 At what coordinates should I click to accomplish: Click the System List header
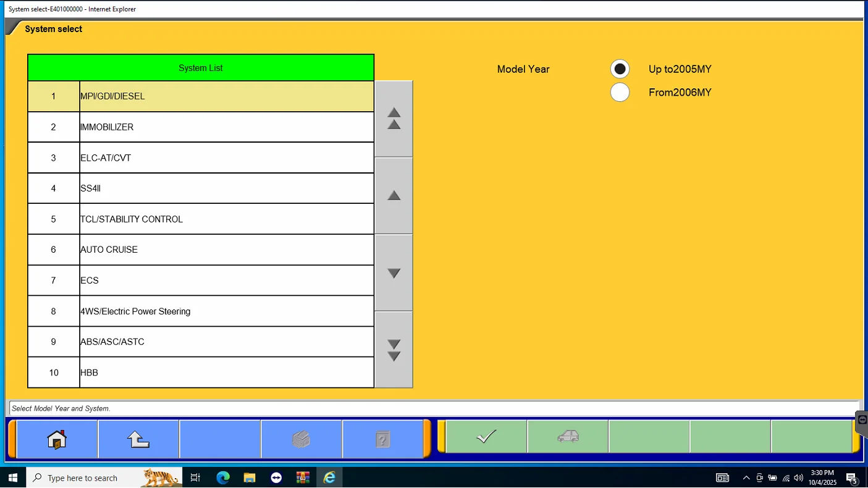201,68
